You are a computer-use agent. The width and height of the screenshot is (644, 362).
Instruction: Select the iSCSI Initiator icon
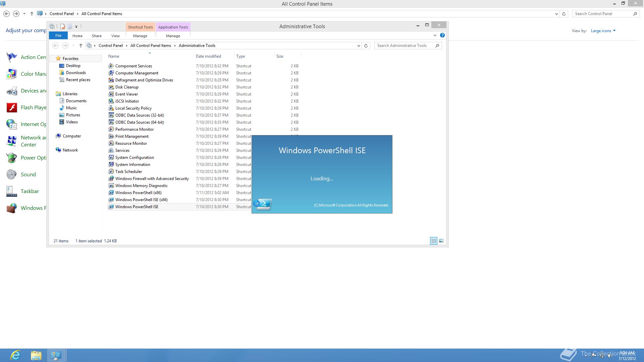pyautogui.click(x=111, y=101)
